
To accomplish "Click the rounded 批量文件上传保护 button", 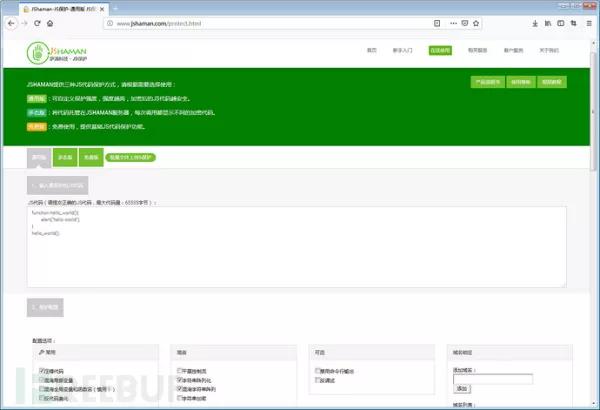I will coord(130,157).
